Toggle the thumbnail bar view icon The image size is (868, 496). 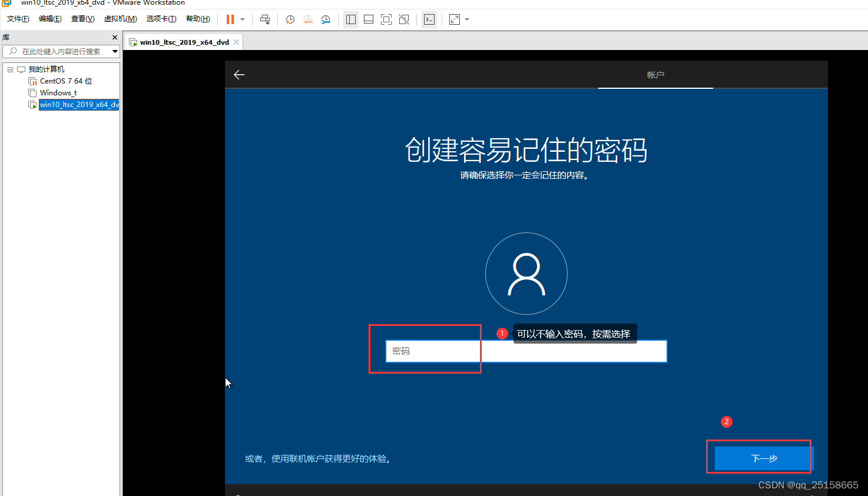(x=369, y=19)
